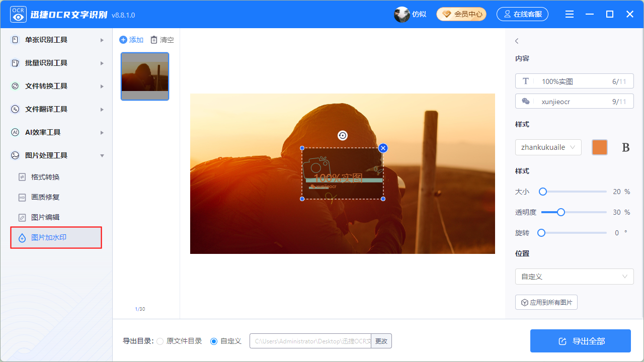Click the xunjieocr text input field
Screen dimensions: 644x362
click(575, 102)
